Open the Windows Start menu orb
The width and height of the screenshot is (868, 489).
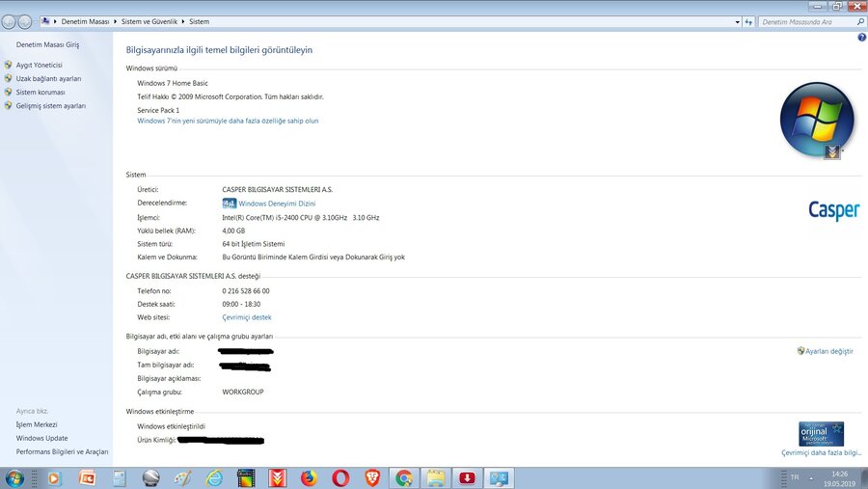click(14, 478)
